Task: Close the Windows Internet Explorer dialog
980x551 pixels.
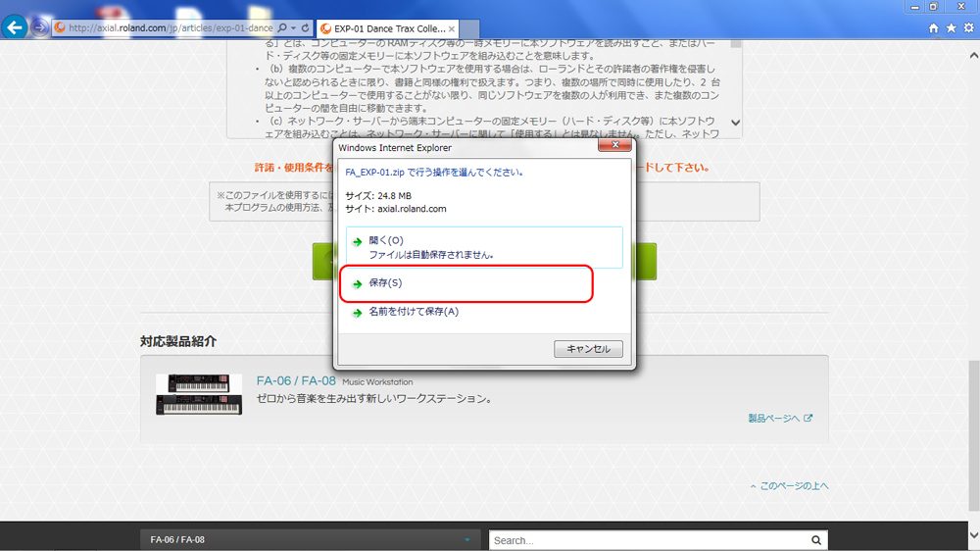Action: tap(614, 145)
